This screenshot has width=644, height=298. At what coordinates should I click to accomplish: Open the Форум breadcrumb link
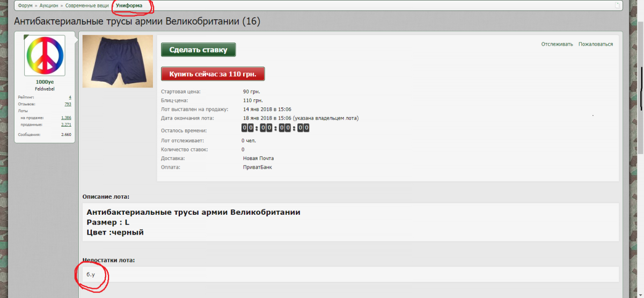25,5
